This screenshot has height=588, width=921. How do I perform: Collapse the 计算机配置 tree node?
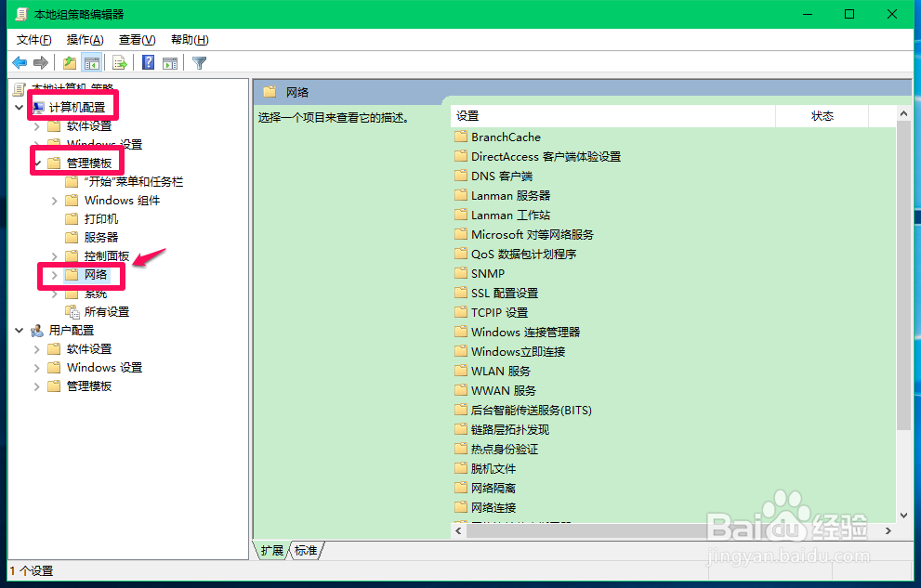[20, 106]
